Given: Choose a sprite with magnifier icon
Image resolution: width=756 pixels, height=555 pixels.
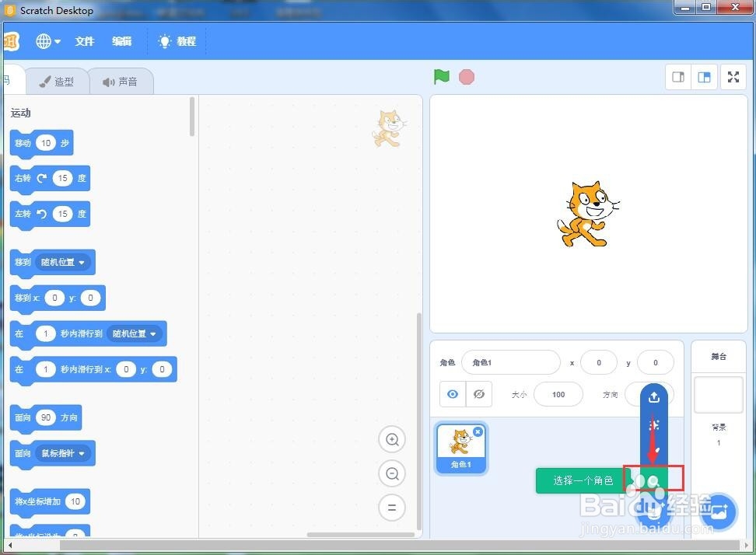Looking at the screenshot, I should [653, 480].
